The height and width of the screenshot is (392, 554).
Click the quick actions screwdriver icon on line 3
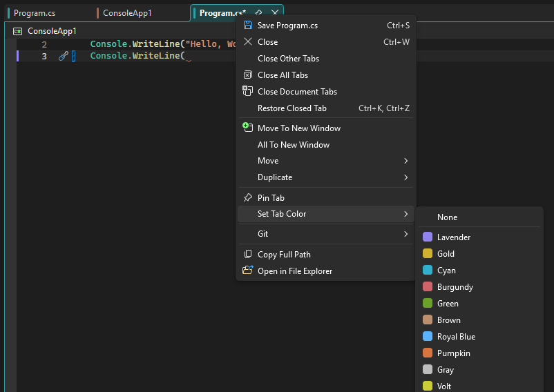point(63,56)
